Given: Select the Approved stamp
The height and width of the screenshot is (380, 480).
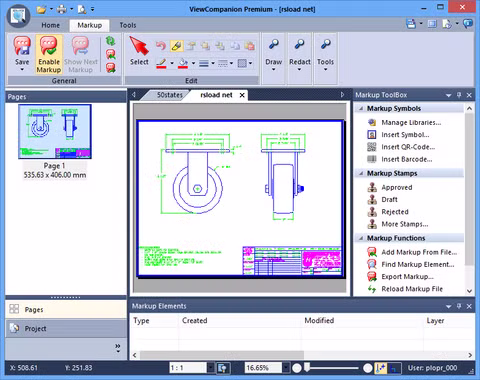Looking at the screenshot, I should [390, 187].
